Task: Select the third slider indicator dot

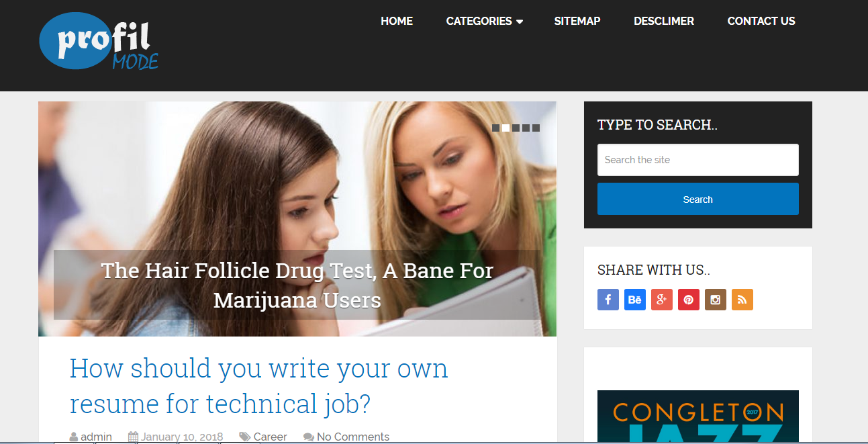Action: [516, 128]
